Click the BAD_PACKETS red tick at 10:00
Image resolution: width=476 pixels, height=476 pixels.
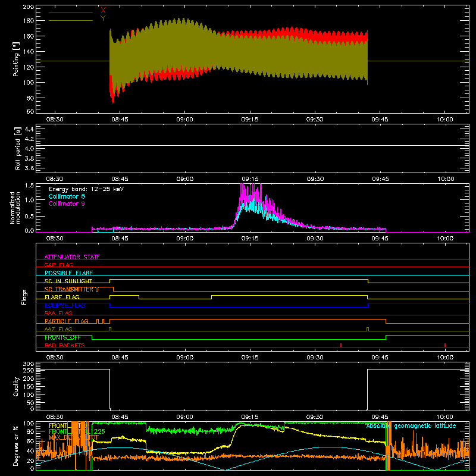pyautogui.click(x=445, y=345)
